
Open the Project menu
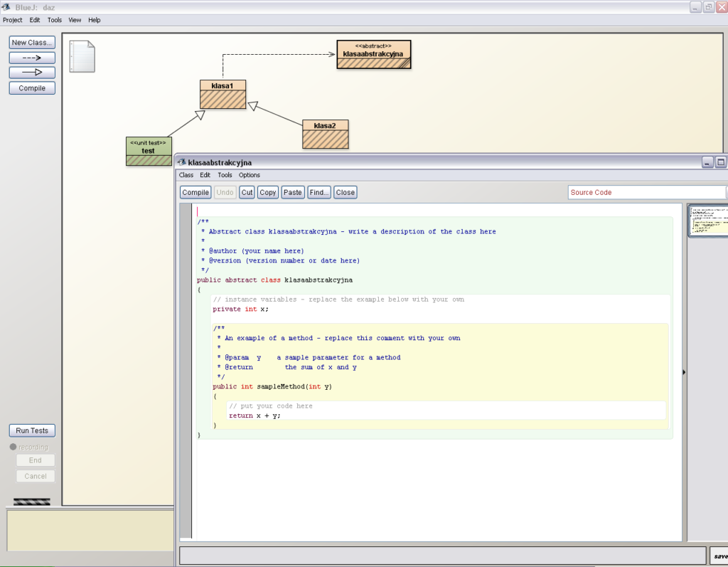point(13,20)
